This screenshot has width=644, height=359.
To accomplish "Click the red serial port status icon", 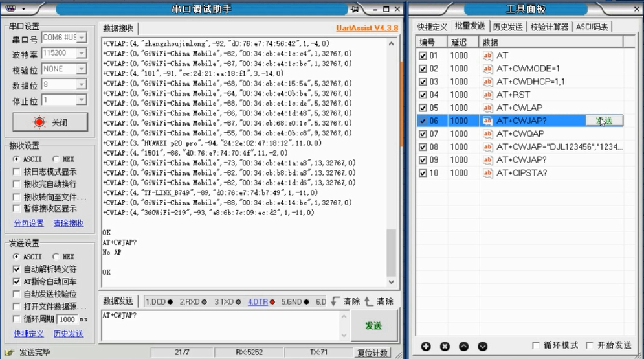I will (x=39, y=122).
